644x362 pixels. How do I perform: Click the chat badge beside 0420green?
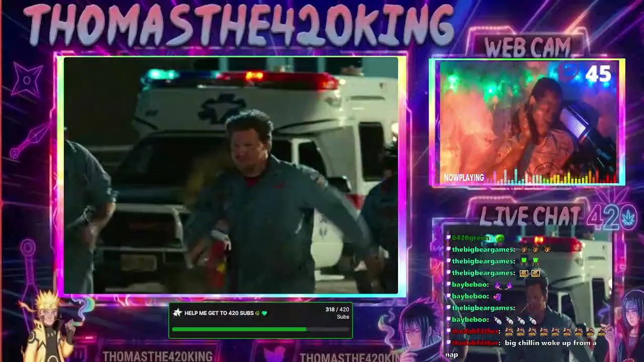click(x=448, y=238)
